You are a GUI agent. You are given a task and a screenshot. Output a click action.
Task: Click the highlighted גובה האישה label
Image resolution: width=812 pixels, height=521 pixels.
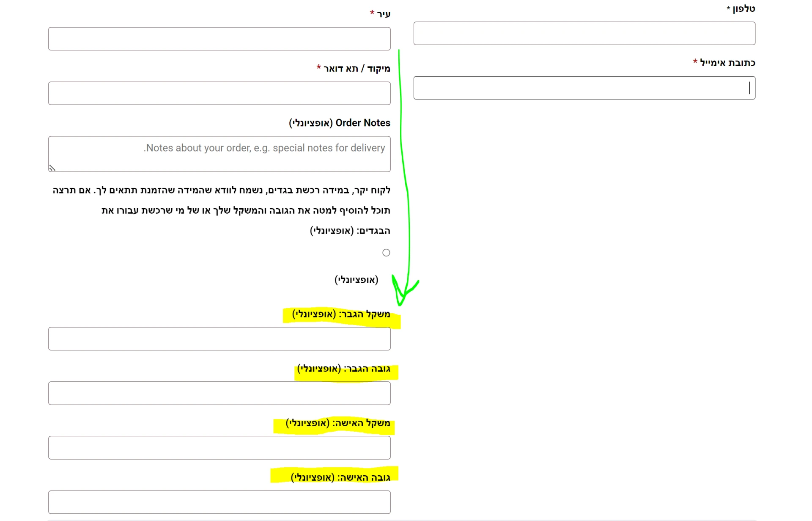coord(340,478)
